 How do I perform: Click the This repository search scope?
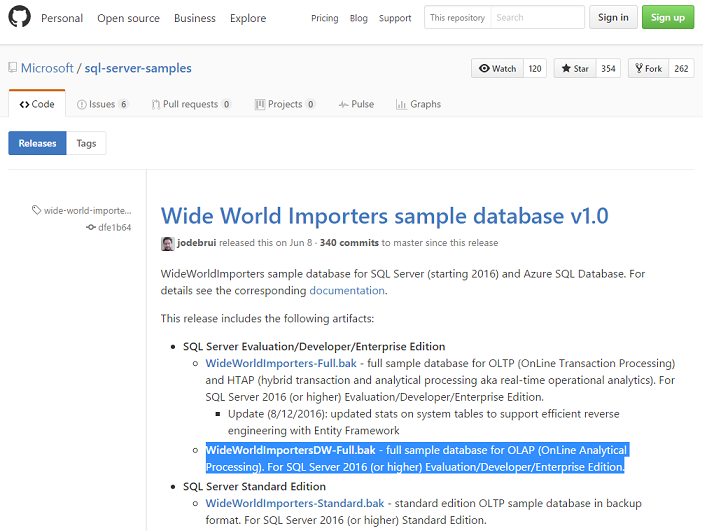(457, 17)
